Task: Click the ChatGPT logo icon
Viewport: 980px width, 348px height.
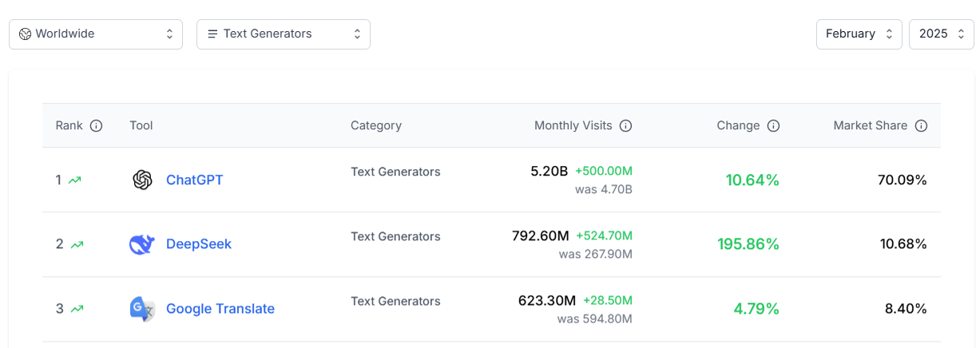Action: tap(142, 180)
